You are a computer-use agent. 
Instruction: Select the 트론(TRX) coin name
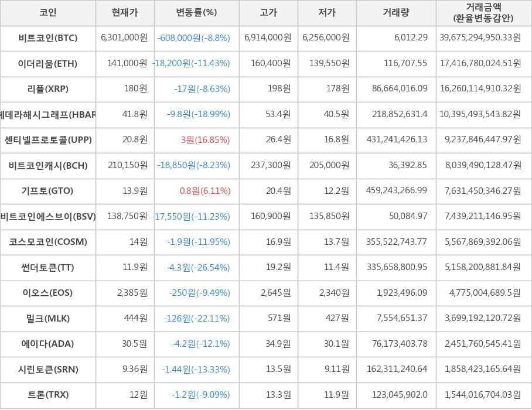[x=48, y=395]
